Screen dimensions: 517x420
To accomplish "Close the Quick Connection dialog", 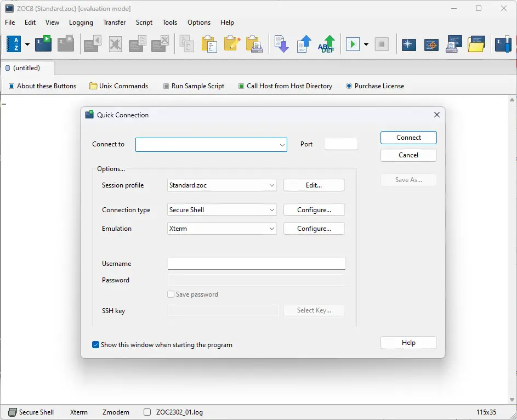I will (x=437, y=115).
